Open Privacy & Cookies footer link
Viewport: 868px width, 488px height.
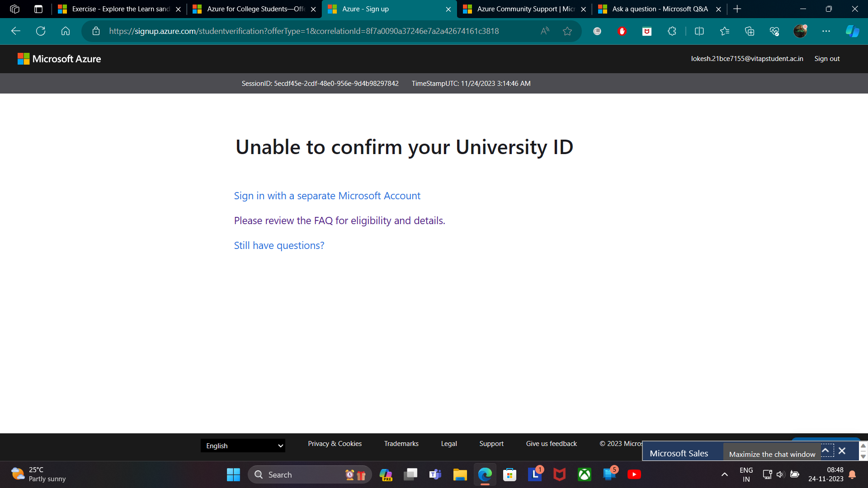(335, 444)
